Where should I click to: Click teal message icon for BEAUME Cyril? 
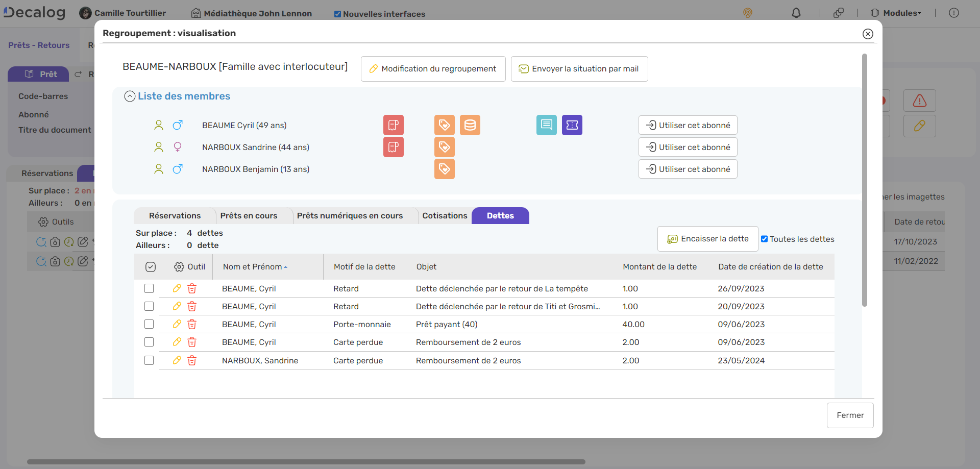546,125
